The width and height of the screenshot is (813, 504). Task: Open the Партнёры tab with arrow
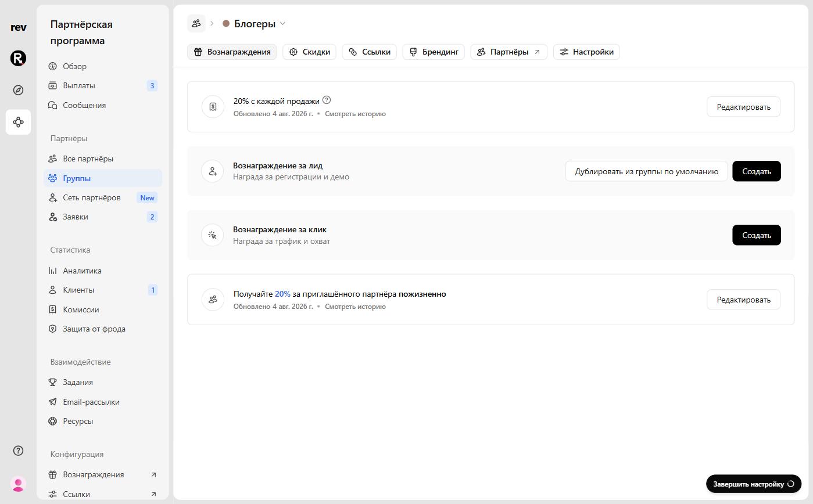coord(508,52)
